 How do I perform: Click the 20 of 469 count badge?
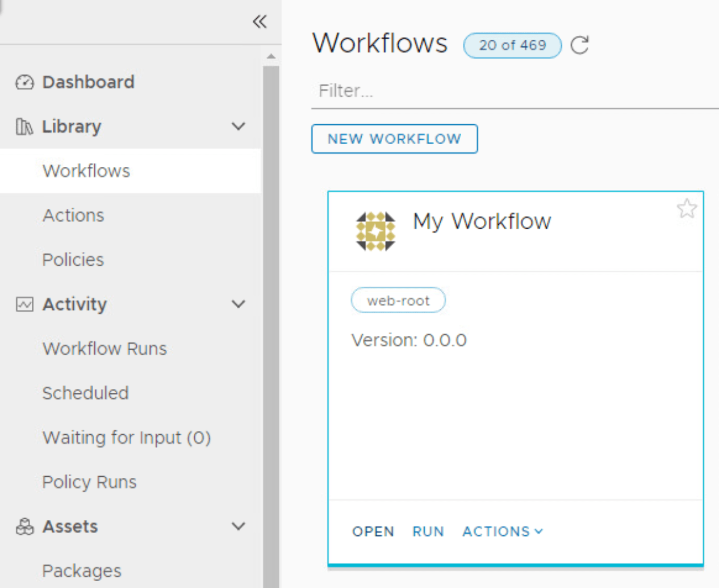coord(512,45)
